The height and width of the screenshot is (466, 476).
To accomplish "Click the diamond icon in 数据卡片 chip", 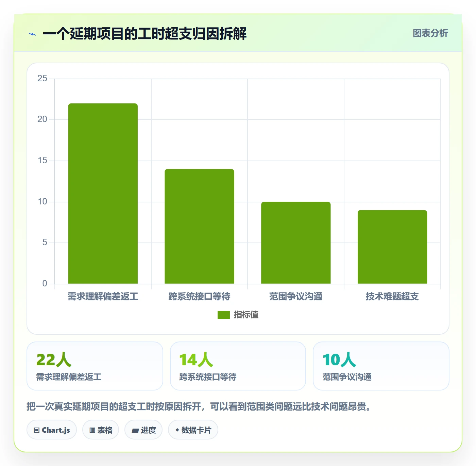I will pos(177,430).
